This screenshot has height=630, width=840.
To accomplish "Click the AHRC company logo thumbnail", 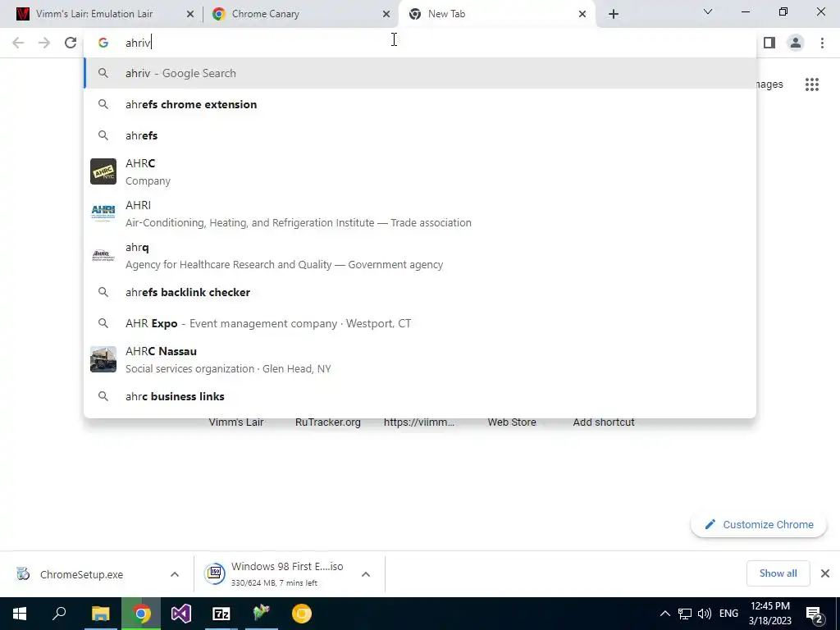I will [x=103, y=171].
